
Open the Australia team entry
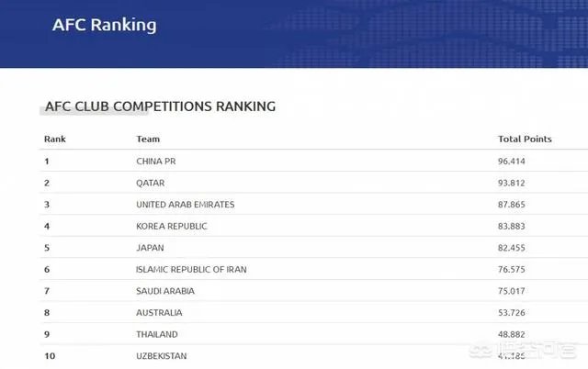158,313
